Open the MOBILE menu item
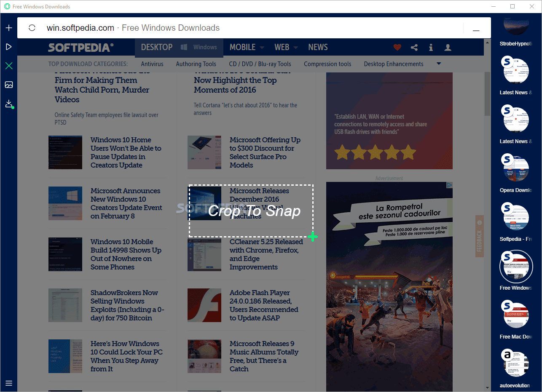542x392 pixels. [x=242, y=47]
